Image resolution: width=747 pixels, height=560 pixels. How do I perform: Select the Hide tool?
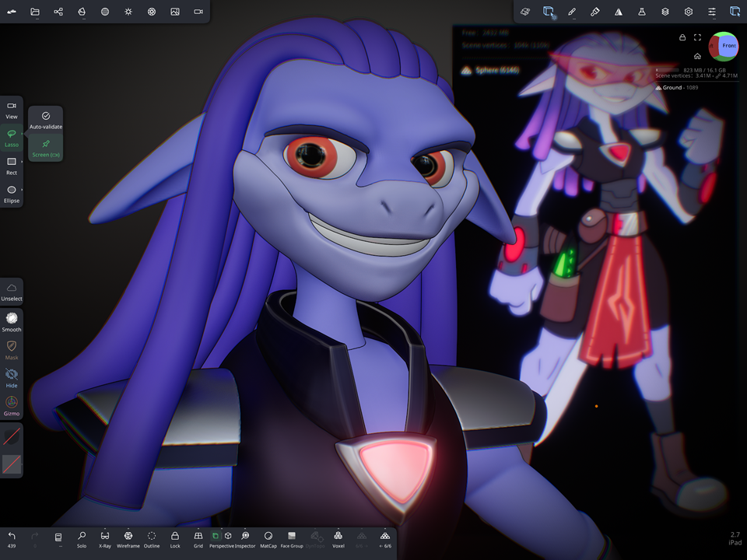pyautogui.click(x=12, y=379)
